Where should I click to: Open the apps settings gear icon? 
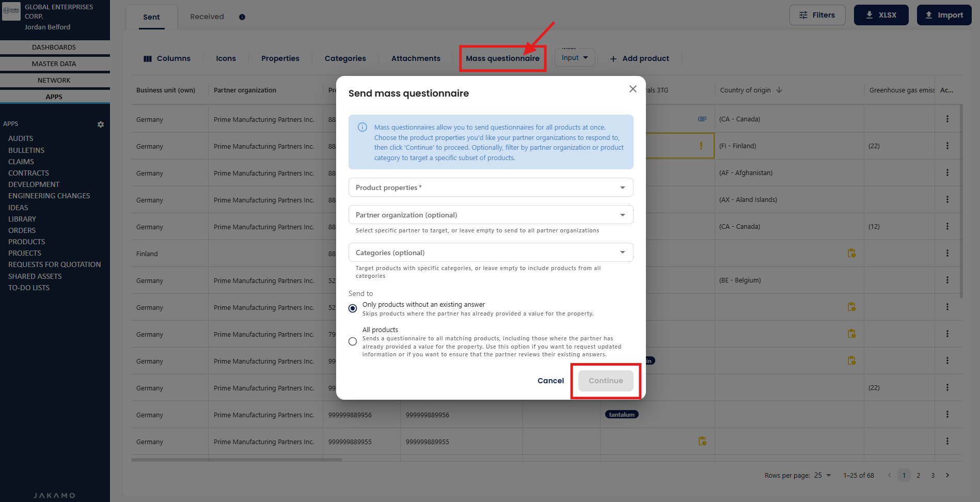click(x=101, y=124)
